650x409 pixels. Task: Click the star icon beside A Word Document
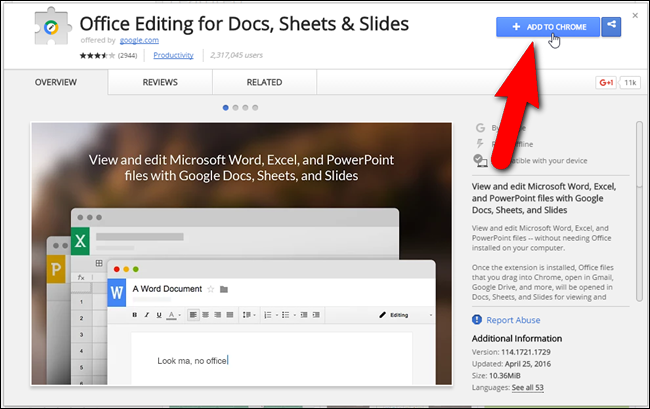pyautogui.click(x=211, y=289)
